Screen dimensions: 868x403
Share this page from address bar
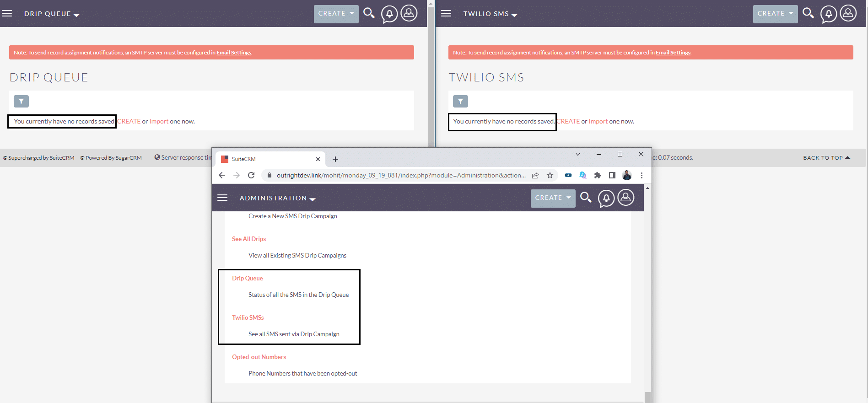(535, 175)
